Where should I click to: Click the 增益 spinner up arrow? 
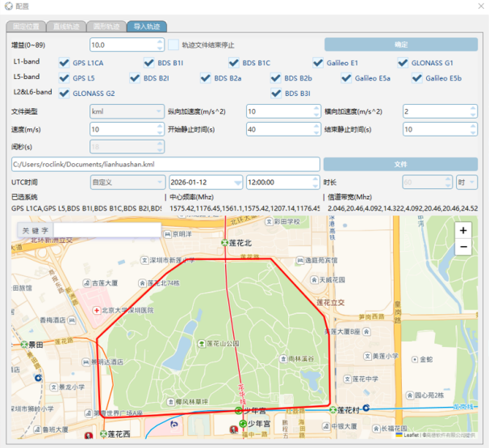(x=160, y=41)
